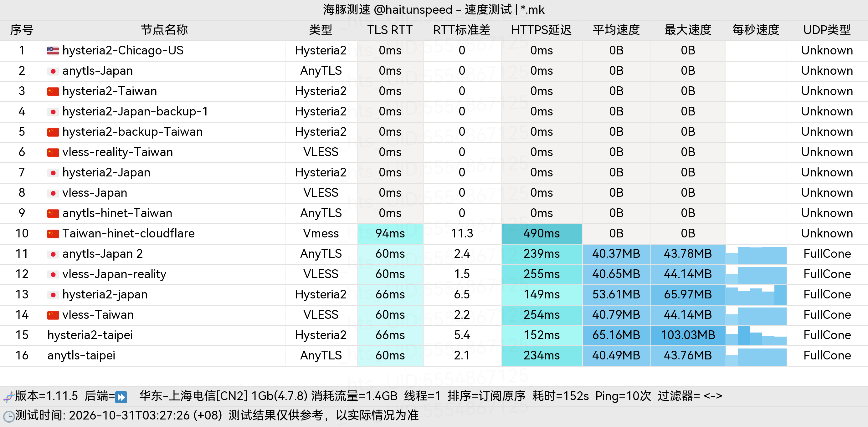Viewport: 868px width, 427px height.
Task: Click the per-second speed chart for hysteria2-japan
Action: click(756, 295)
